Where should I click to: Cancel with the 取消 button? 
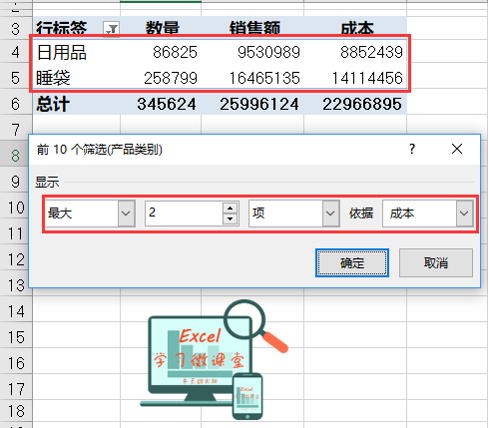(x=436, y=263)
